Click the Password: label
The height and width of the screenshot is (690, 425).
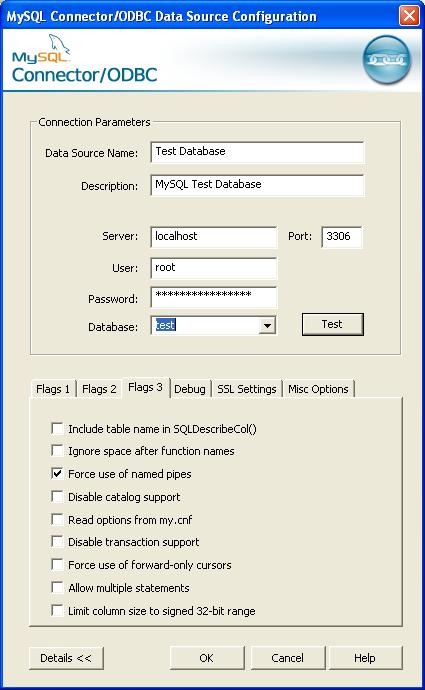[x=113, y=299]
